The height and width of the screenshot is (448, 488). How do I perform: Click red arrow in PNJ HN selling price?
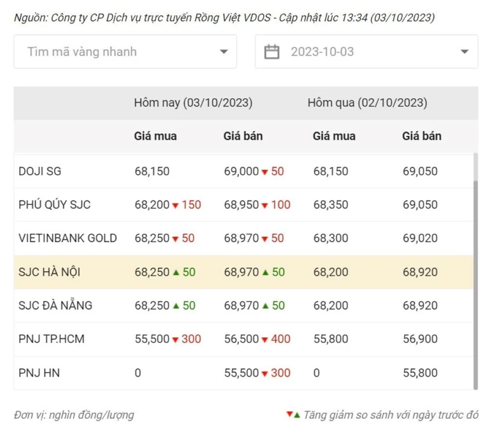264,373
